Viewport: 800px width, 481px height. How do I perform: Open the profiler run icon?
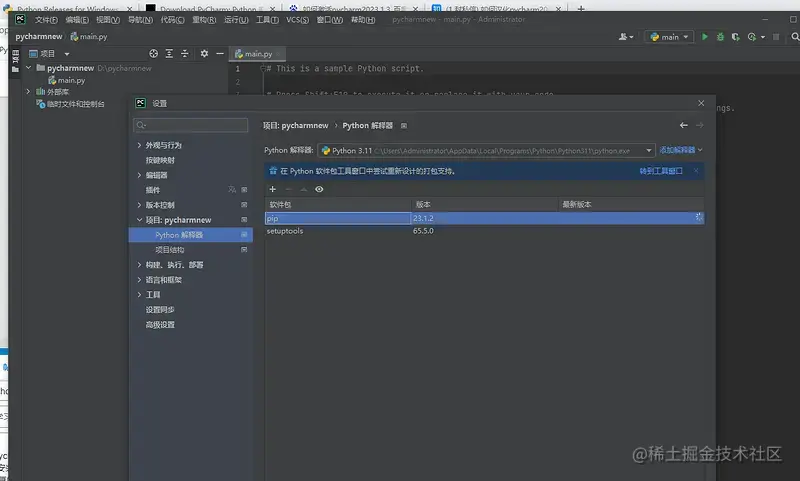coord(752,37)
